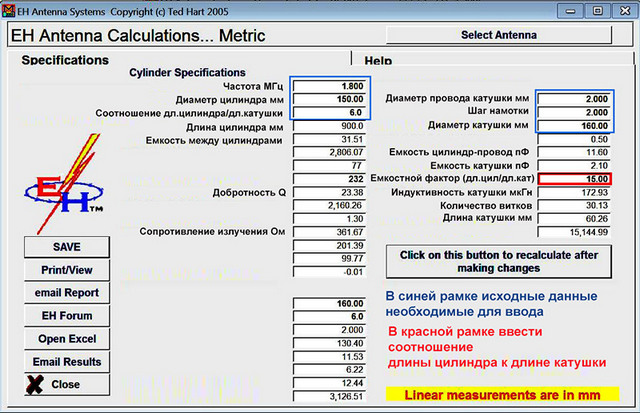Click the Cylinder Specifications heading
The image size is (640, 413).
[187, 73]
